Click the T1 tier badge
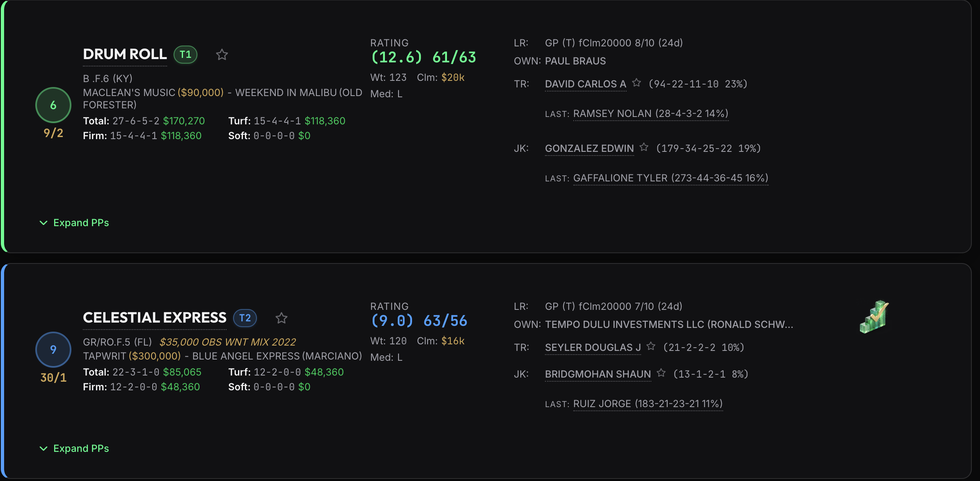This screenshot has height=481, width=980. click(185, 55)
